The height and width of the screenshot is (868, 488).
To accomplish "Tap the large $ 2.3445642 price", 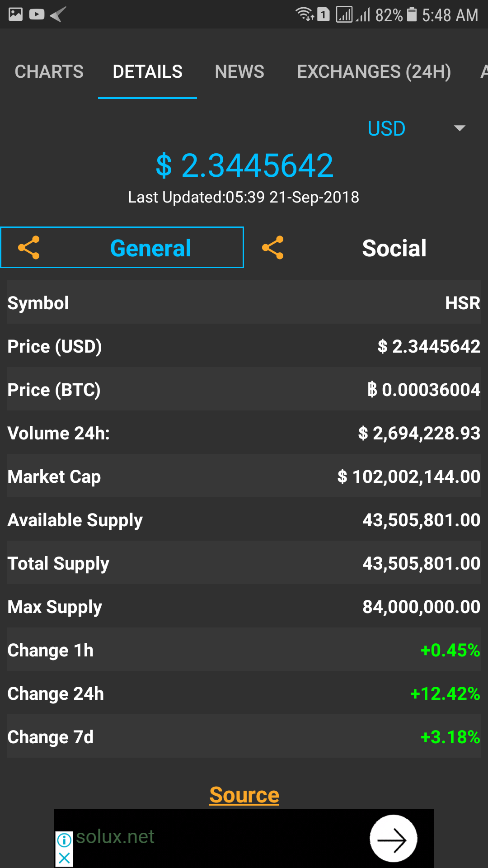I will 244,165.
